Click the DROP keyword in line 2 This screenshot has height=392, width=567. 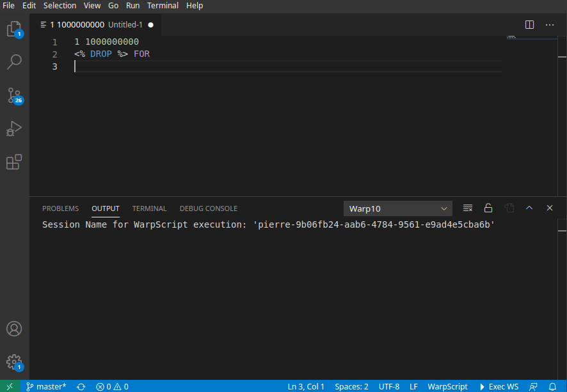[101, 54]
